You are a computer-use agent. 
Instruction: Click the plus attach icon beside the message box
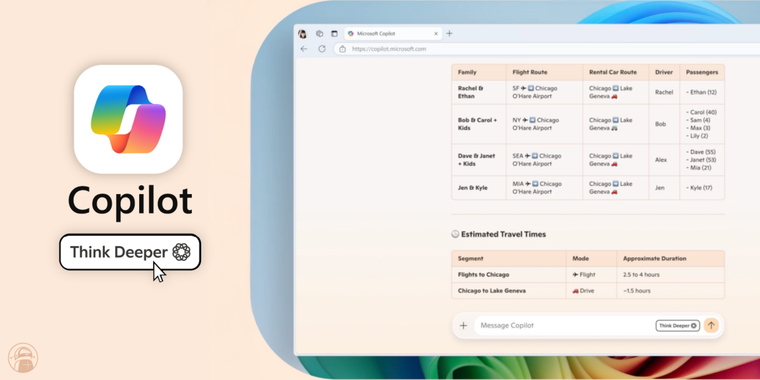coord(463,325)
